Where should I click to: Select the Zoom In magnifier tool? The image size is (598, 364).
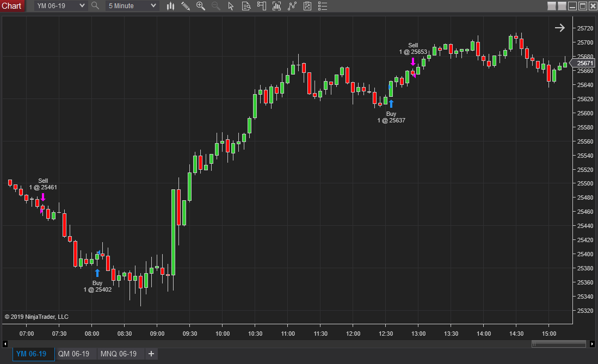click(x=201, y=6)
